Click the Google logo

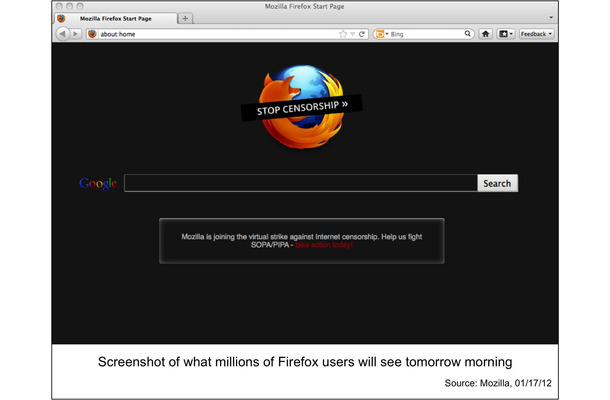pyautogui.click(x=98, y=184)
